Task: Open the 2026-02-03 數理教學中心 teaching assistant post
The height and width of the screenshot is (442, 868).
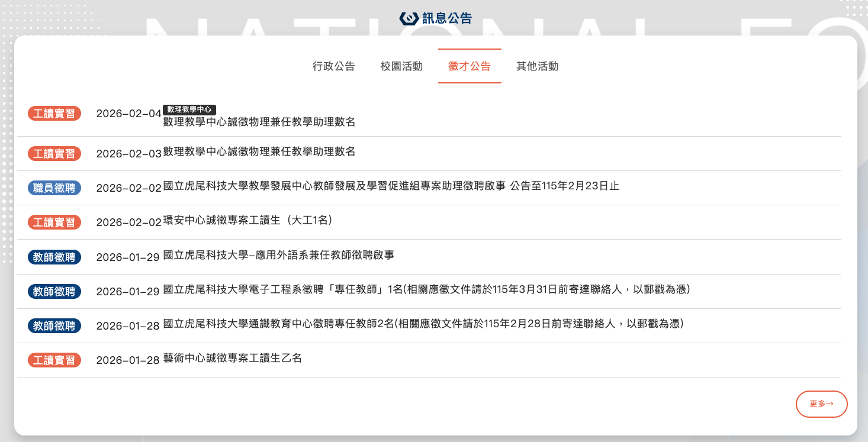Action: pos(259,152)
